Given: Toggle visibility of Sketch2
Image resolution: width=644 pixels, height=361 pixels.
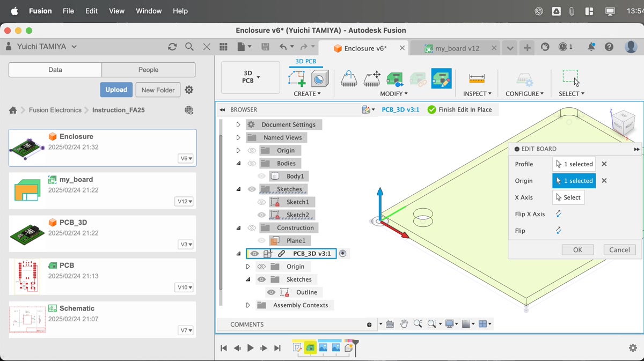Looking at the screenshot, I should coord(261,215).
